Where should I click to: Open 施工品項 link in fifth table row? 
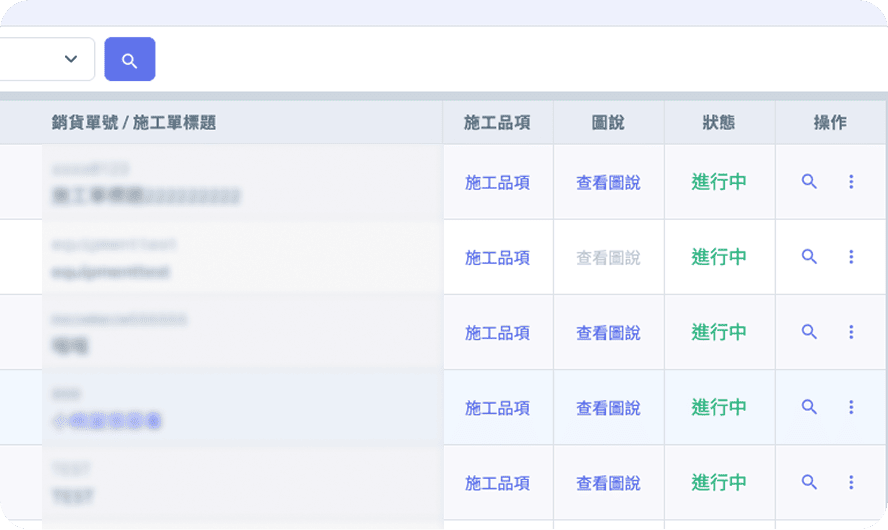pyautogui.click(x=497, y=483)
